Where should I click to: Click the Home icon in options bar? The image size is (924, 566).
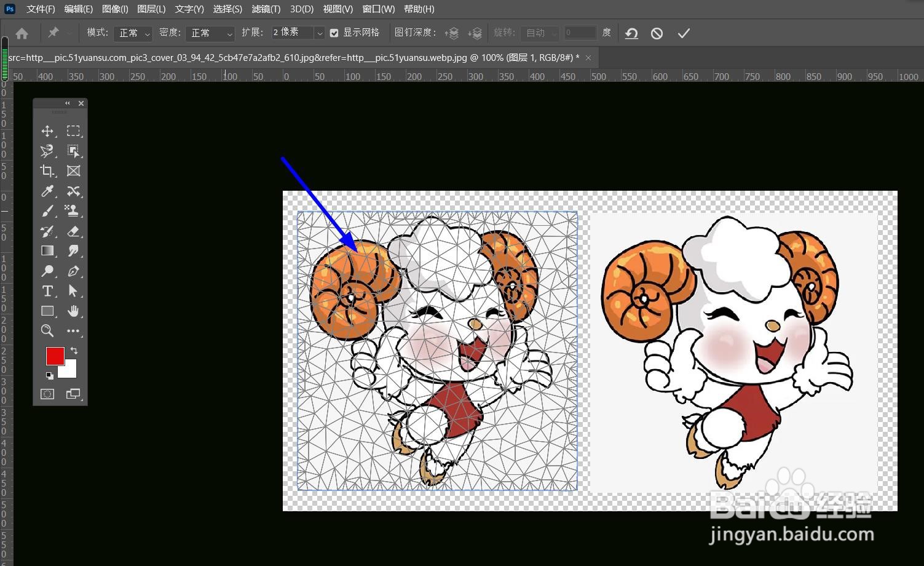click(22, 33)
